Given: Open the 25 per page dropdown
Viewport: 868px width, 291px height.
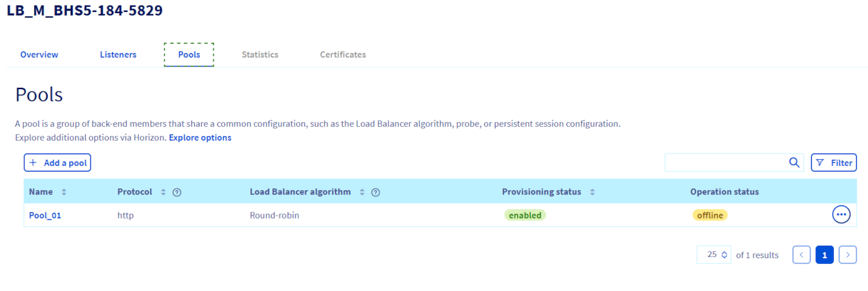Looking at the screenshot, I should tap(714, 254).
